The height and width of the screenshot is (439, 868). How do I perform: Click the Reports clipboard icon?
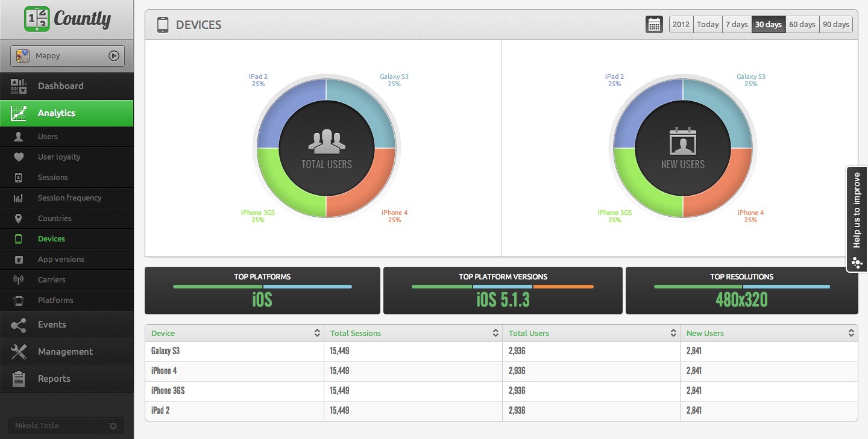click(x=19, y=379)
